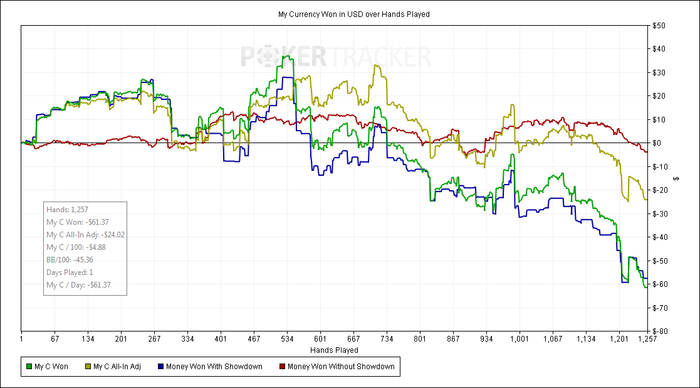The width and height of the screenshot is (700, 388).
Task: Click the yellow line peak near hand 720
Action: pyautogui.click(x=377, y=66)
